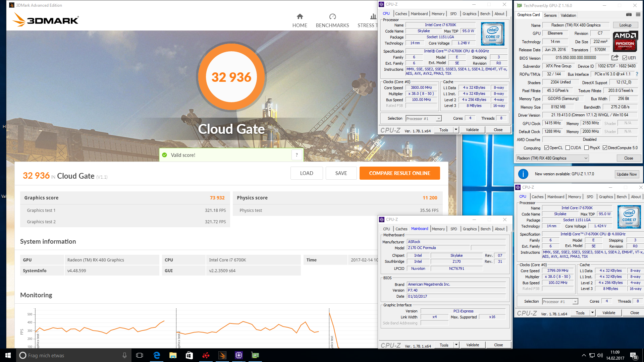The height and width of the screenshot is (362, 644).
Task: Open the Sensors tab in GPU-Z
Action: [550, 15]
